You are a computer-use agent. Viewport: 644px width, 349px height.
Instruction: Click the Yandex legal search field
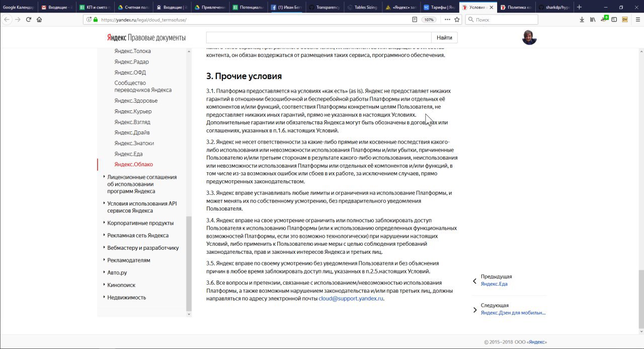pos(318,38)
